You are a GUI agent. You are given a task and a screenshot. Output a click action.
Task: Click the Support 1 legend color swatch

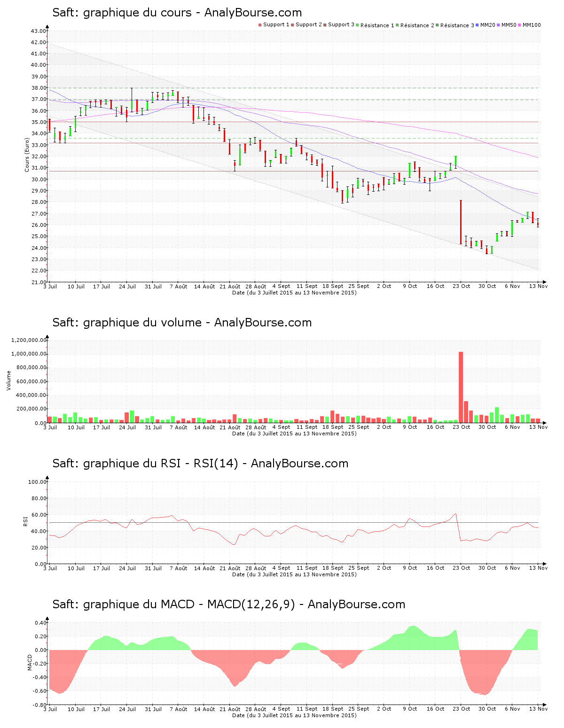[x=260, y=25]
